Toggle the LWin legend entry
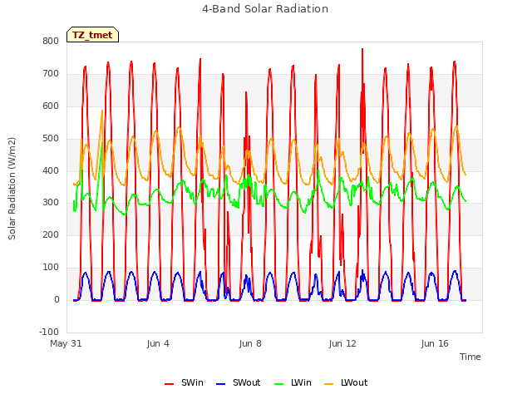 pyautogui.click(x=293, y=382)
